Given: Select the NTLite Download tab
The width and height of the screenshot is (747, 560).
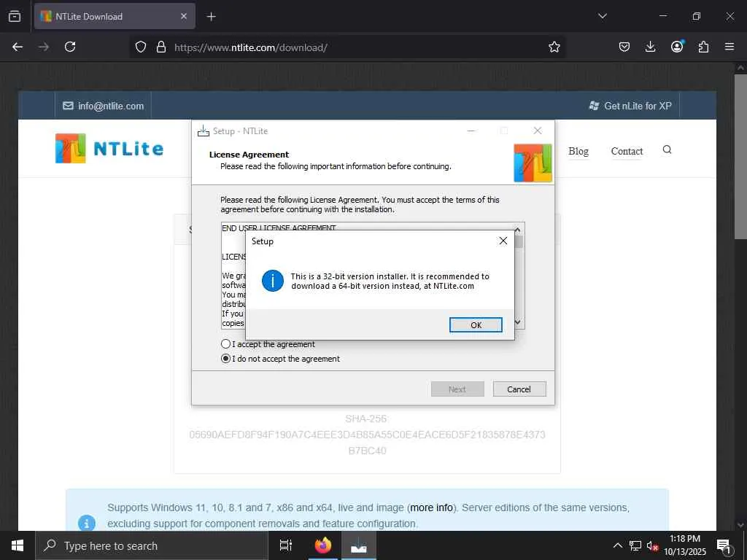Looking at the screenshot, I should click(115, 16).
